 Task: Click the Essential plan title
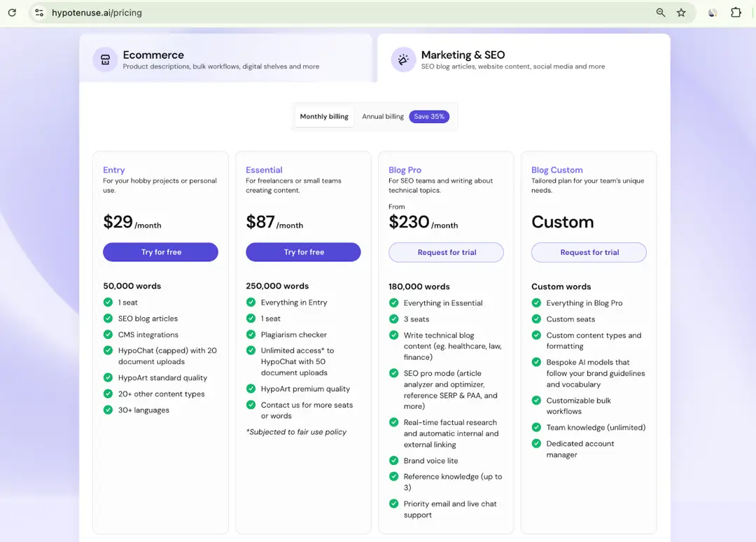[264, 169]
